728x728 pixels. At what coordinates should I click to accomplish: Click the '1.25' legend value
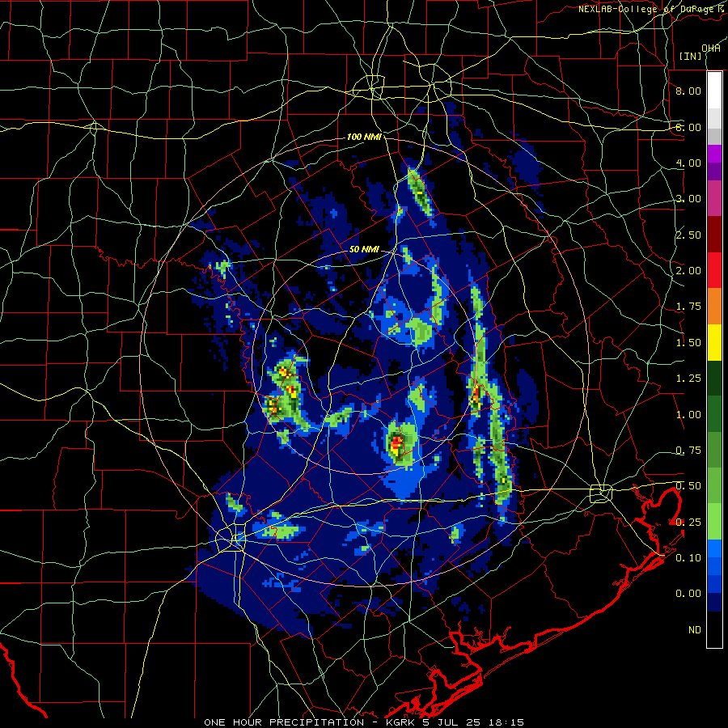tap(688, 379)
